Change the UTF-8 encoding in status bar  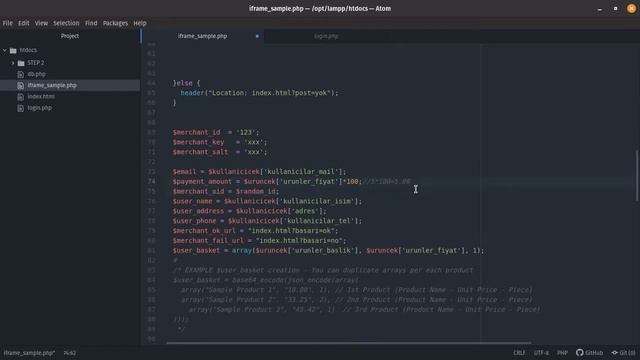point(541,353)
